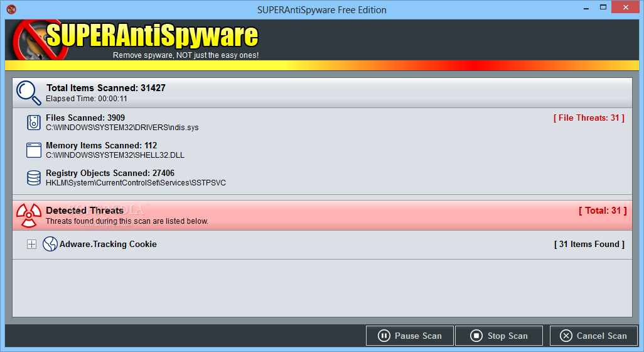The width and height of the screenshot is (644, 352).
Task: Click the Detected Threats heading
Action: click(x=85, y=211)
